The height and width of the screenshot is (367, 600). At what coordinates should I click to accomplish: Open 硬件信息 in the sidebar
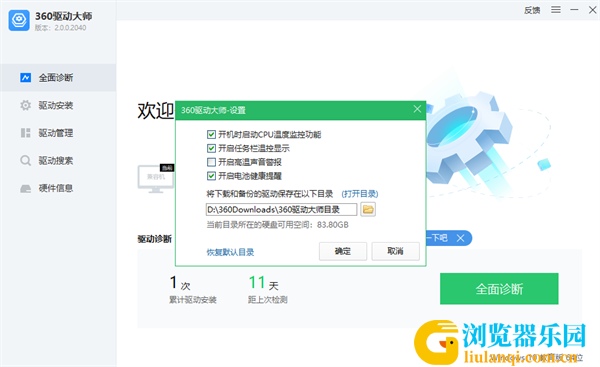pos(58,188)
